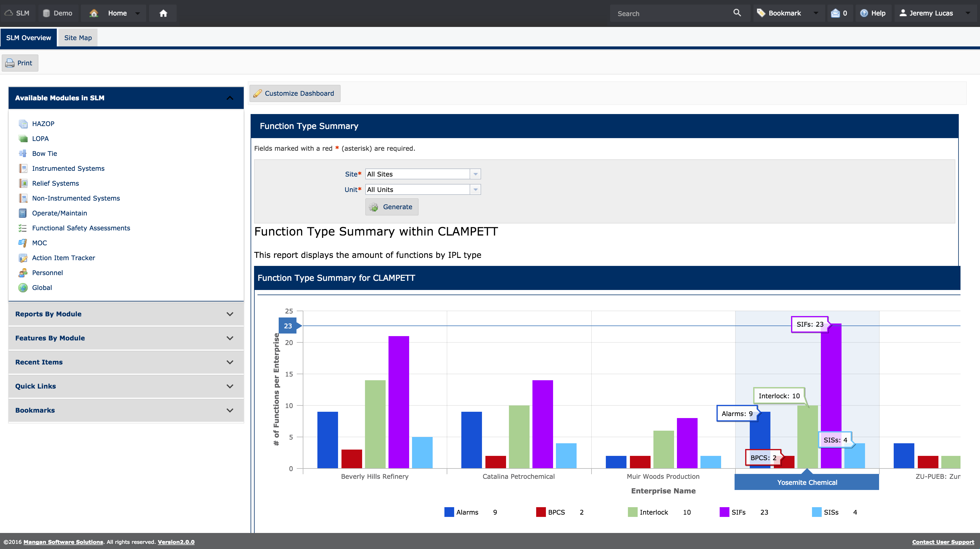This screenshot has height=549, width=980.
Task: Open the Action Item Tracker
Action: (64, 258)
